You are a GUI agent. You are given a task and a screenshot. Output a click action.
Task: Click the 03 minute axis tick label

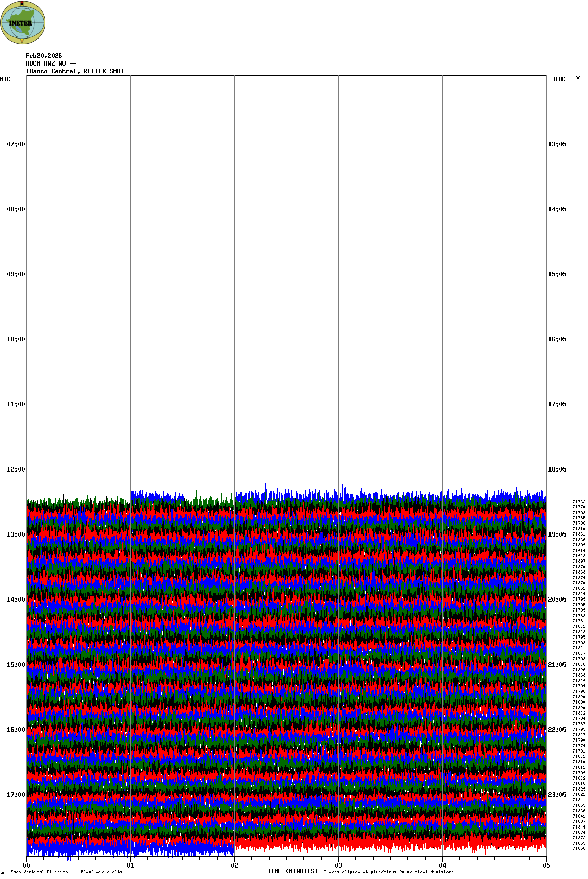tap(338, 865)
